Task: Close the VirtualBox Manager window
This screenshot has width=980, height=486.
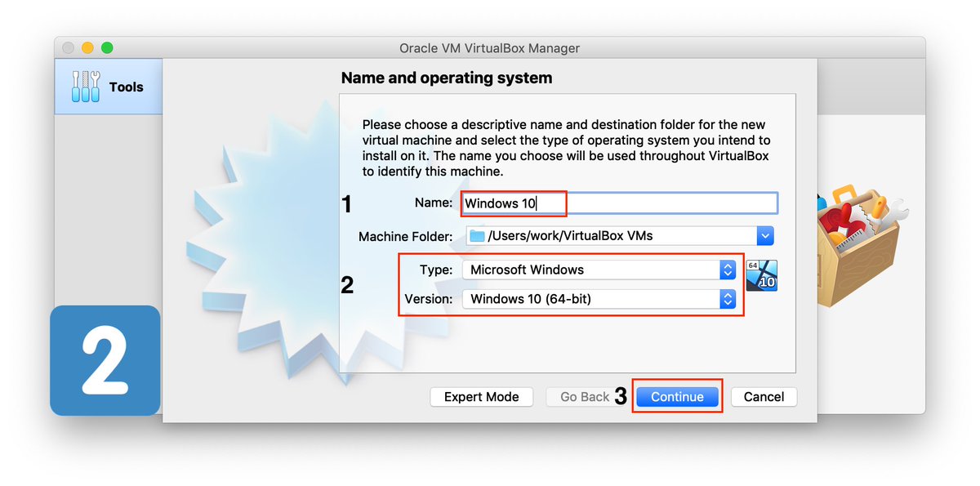Action: coord(68,48)
